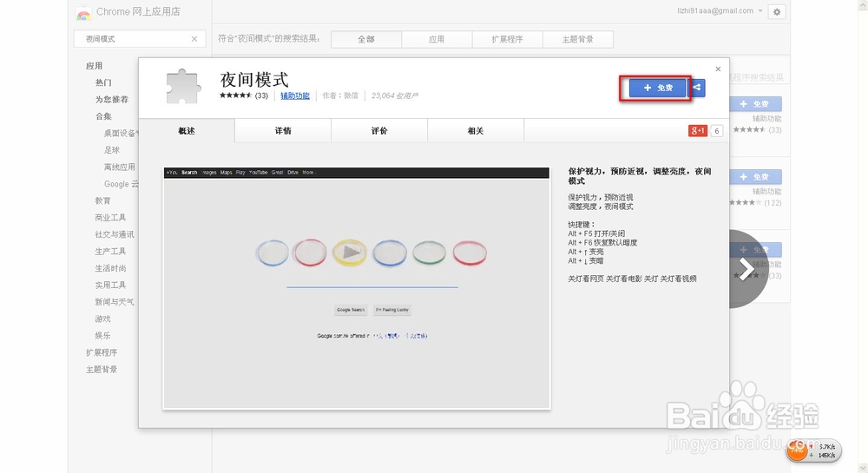Click the 辅助功能 category link
868x473 pixels.
[295, 95]
